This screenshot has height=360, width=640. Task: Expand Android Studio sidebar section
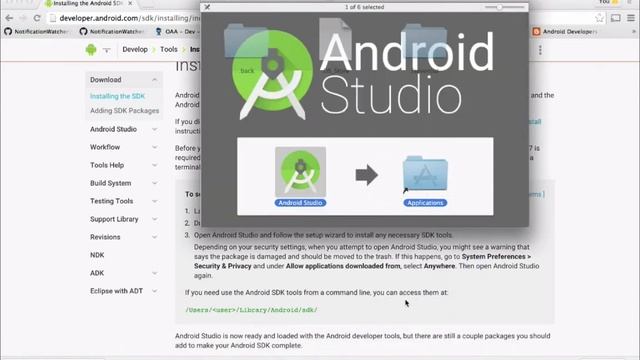155,129
